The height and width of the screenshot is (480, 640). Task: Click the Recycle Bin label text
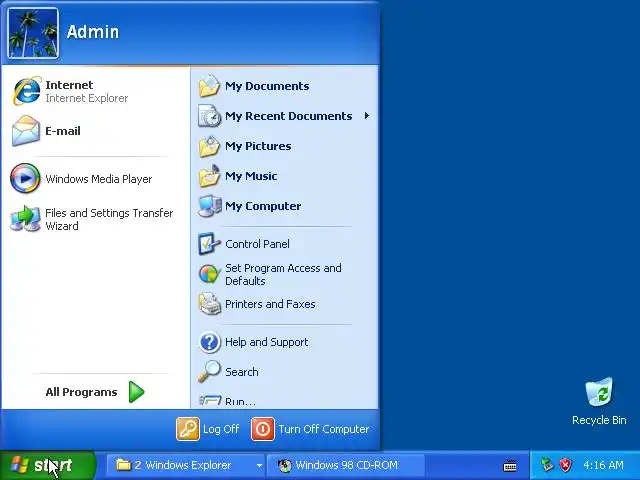click(x=599, y=420)
